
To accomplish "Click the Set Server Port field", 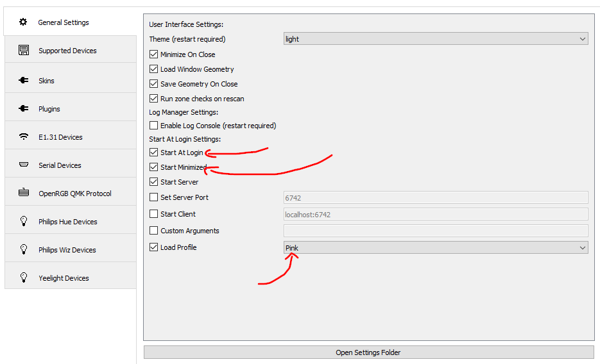I will 436,198.
